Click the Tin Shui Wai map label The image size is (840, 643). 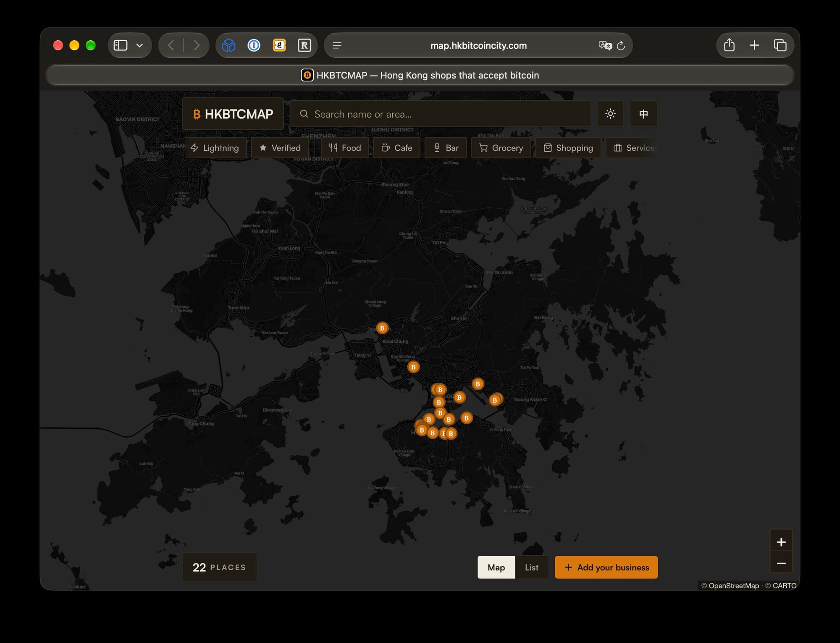[265, 231]
